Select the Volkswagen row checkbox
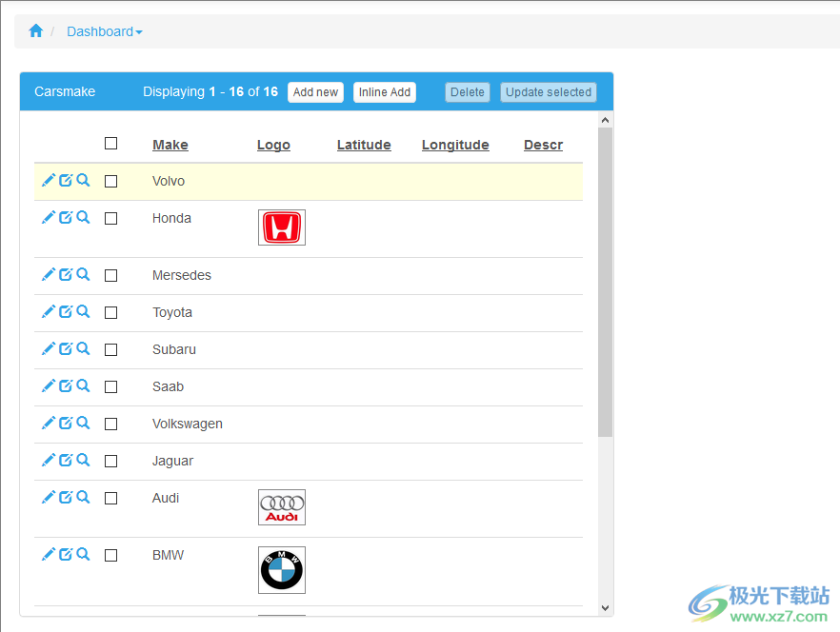Image resolution: width=840 pixels, height=632 pixels. (x=111, y=425)
